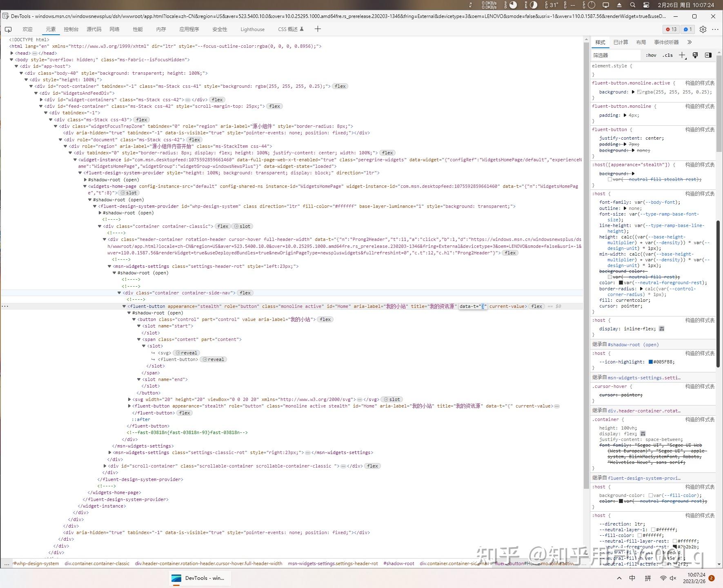Open the flexbox editor icon beside display: inline-flex
Viewport: 723px width, 588px height.
click(x=662, y=329)
